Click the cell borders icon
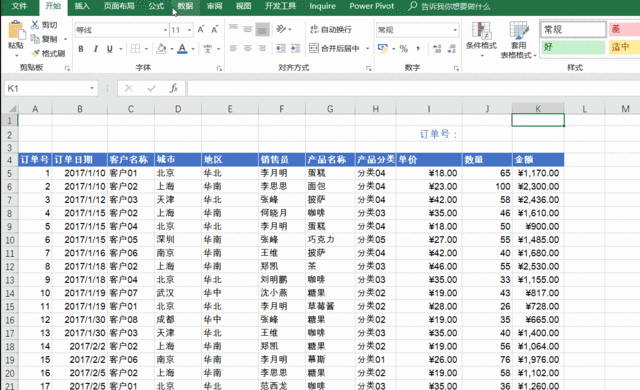Image resolution: width=640 pixels, height=390 pixels. [x=135, y=49]
